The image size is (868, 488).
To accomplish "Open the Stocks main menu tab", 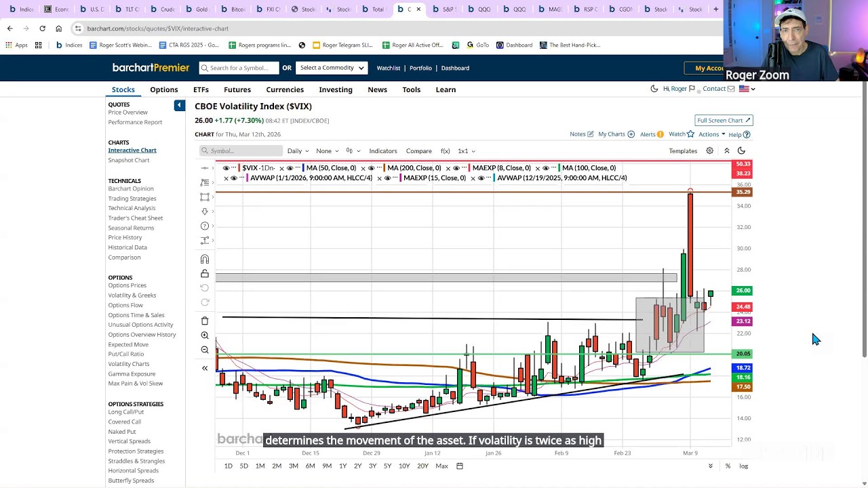I will [123, 89].
